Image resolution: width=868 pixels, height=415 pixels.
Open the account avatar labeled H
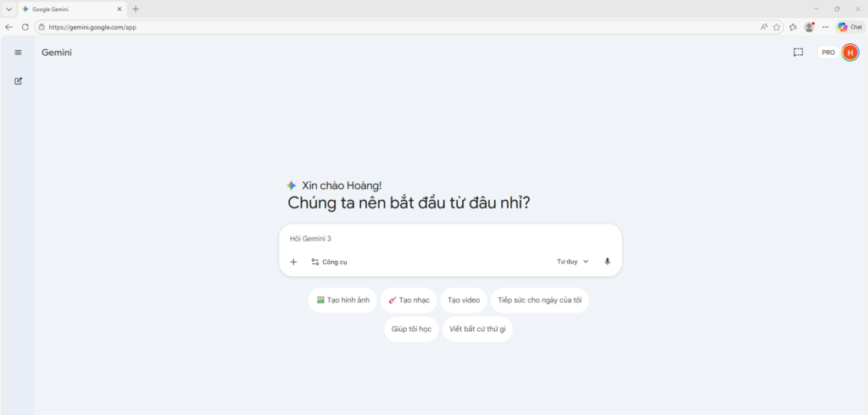point(850,53)
